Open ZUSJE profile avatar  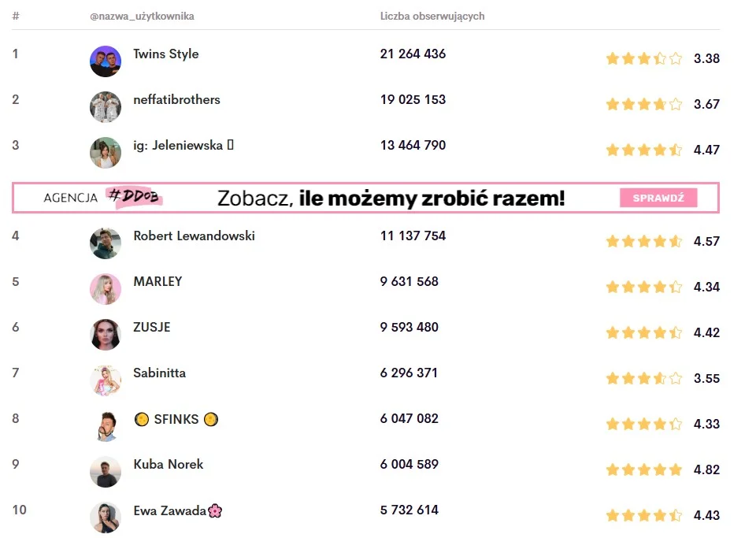[106, 335]
